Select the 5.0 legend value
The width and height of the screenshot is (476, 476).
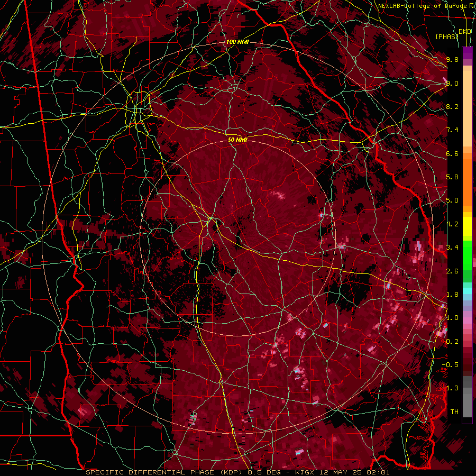[x=452, y=200]
